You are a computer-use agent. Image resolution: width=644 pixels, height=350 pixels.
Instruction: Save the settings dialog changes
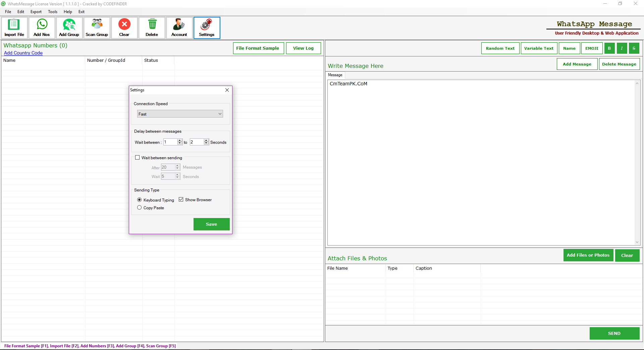pos(212,224)
